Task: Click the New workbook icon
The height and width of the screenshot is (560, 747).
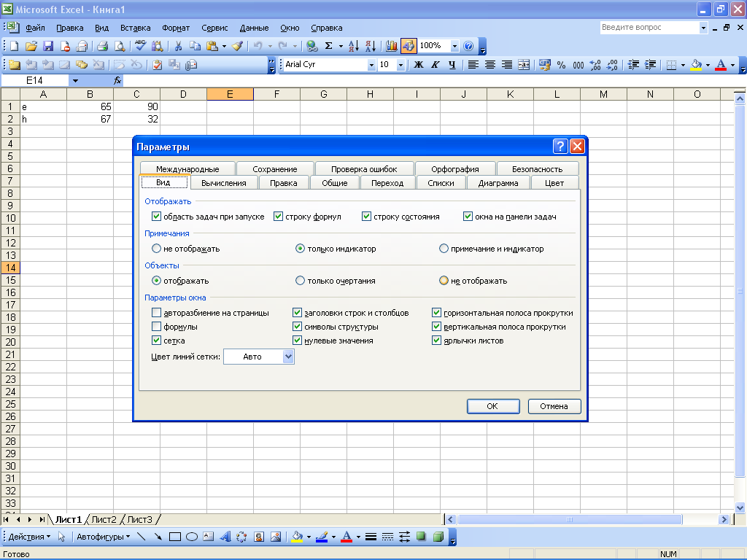Action: pyautogui.click(x=15, y=46)
